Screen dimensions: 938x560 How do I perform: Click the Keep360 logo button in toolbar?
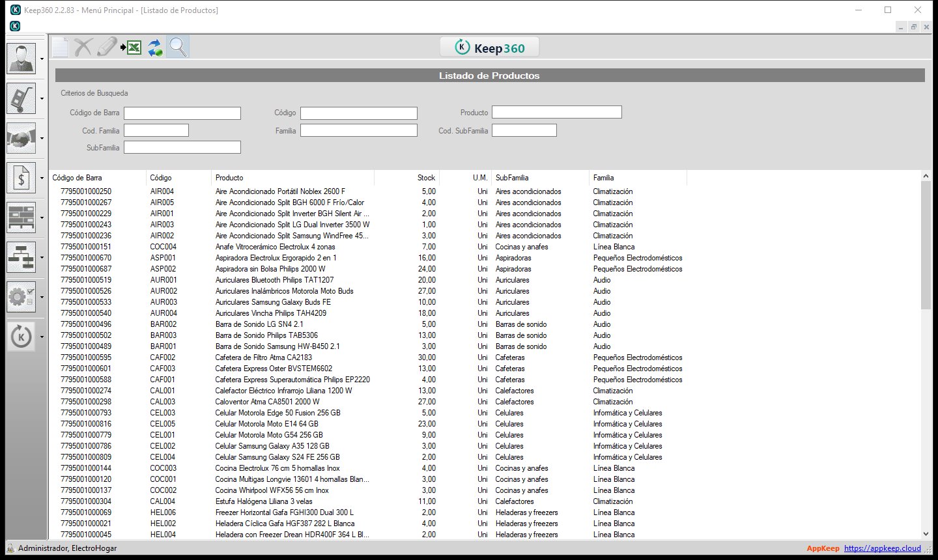click(490, 48)
